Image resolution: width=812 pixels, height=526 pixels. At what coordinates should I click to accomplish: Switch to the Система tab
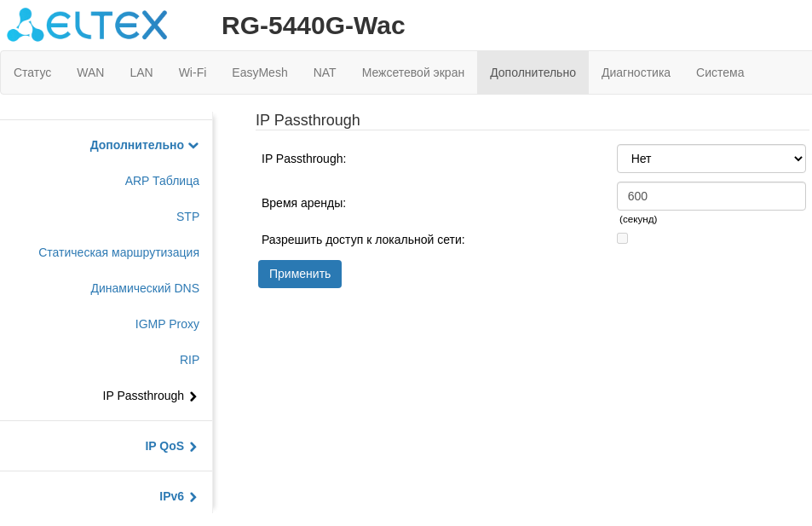coord(720,72)
